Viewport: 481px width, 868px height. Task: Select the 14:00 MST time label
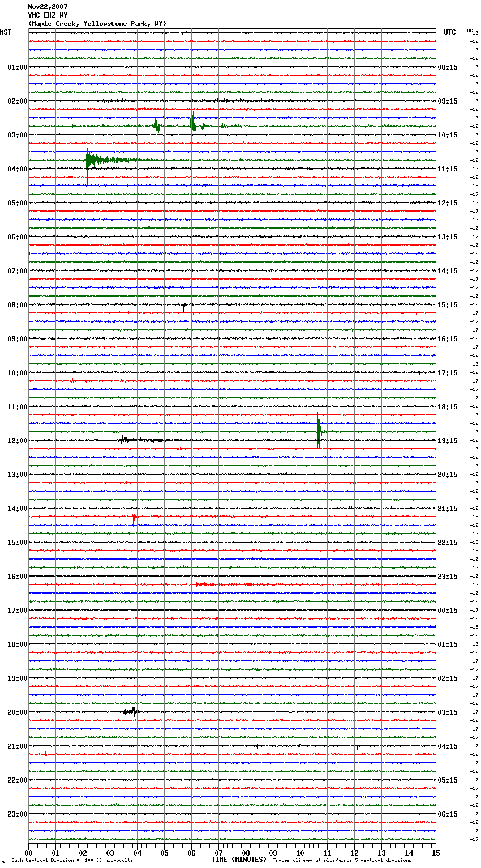18,509
